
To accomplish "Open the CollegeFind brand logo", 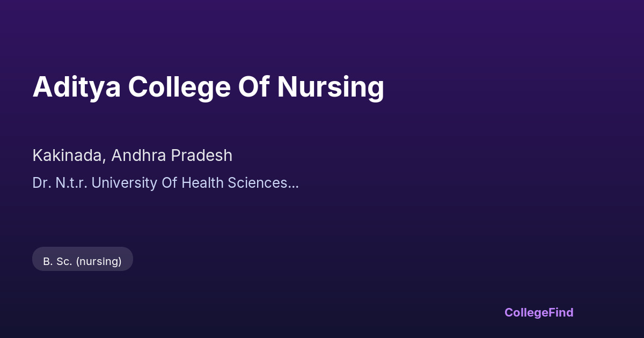I will pos(538,312).
